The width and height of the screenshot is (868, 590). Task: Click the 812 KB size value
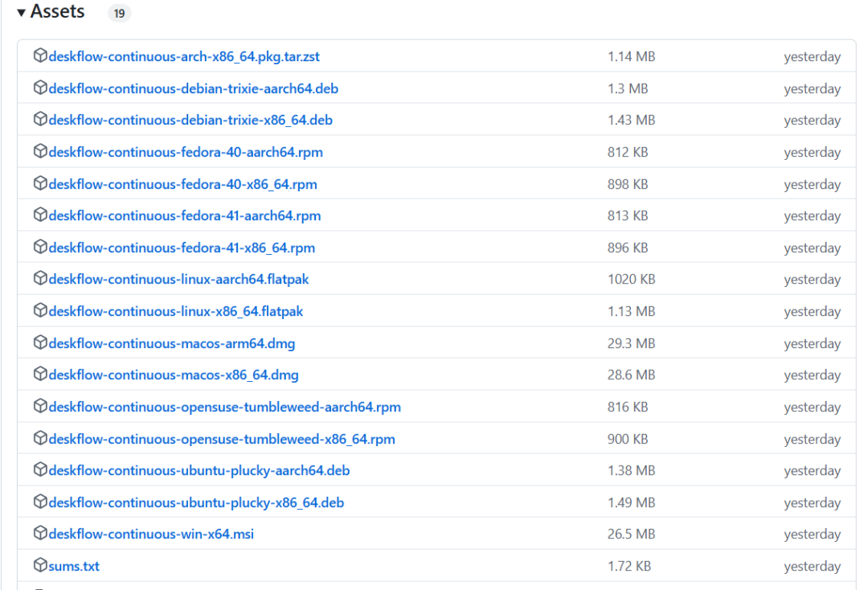[628, 152]
